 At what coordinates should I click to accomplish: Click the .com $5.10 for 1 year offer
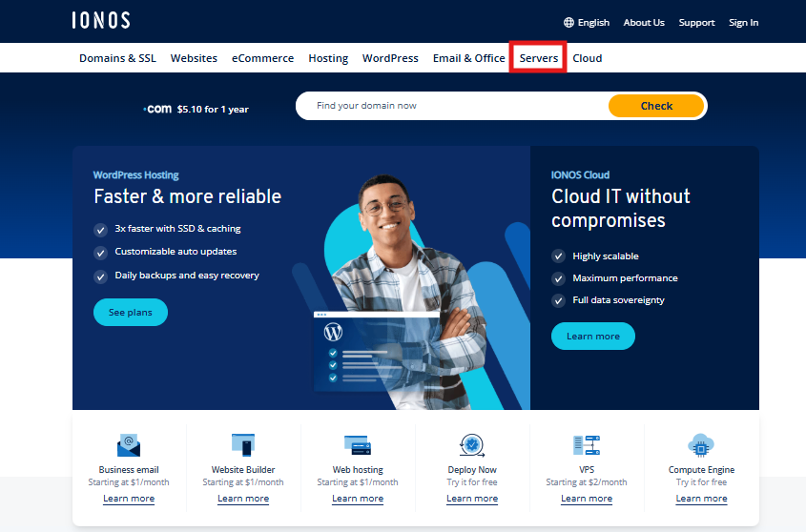(x=196, y=109)
